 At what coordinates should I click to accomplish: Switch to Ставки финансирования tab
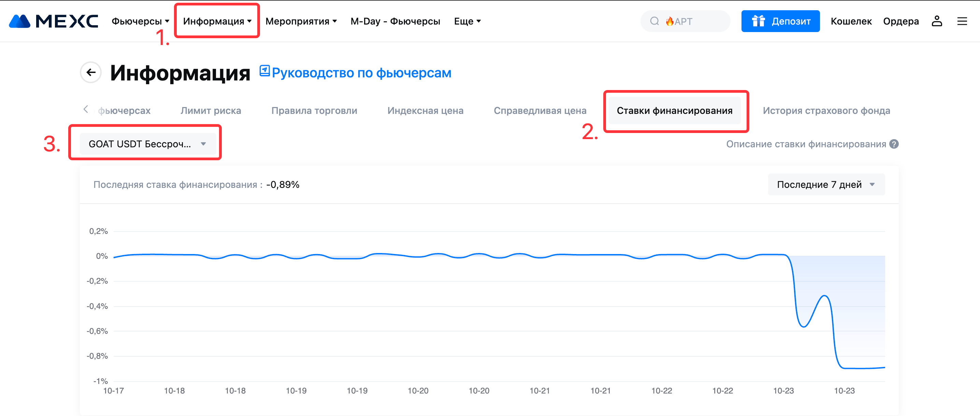click(x=674, y=111)
